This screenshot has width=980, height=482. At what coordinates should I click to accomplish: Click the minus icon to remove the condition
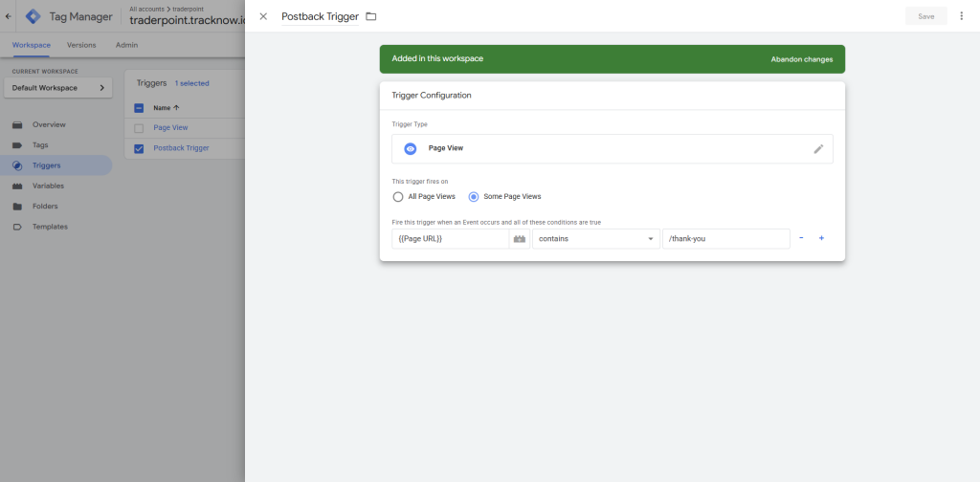pyautogui.click(x=801, y=238)
